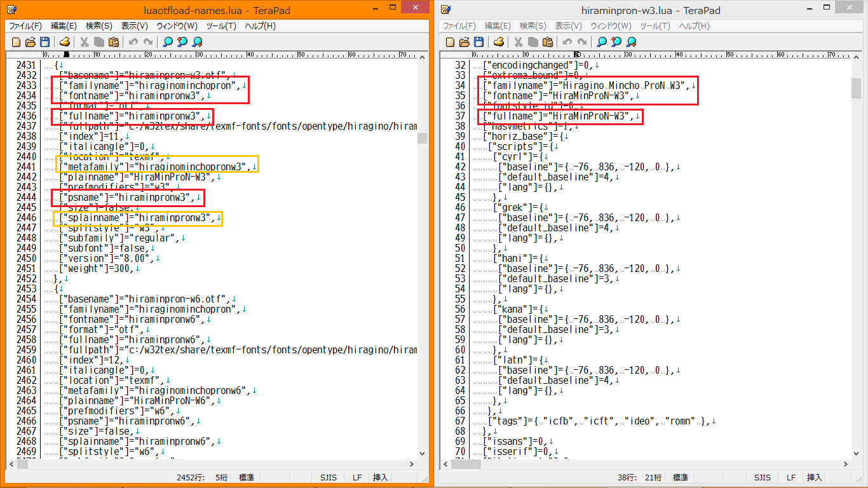Click Cut scissors icon in luaotfload-names.lua window
868x488 pixels.
coord(84,42)
